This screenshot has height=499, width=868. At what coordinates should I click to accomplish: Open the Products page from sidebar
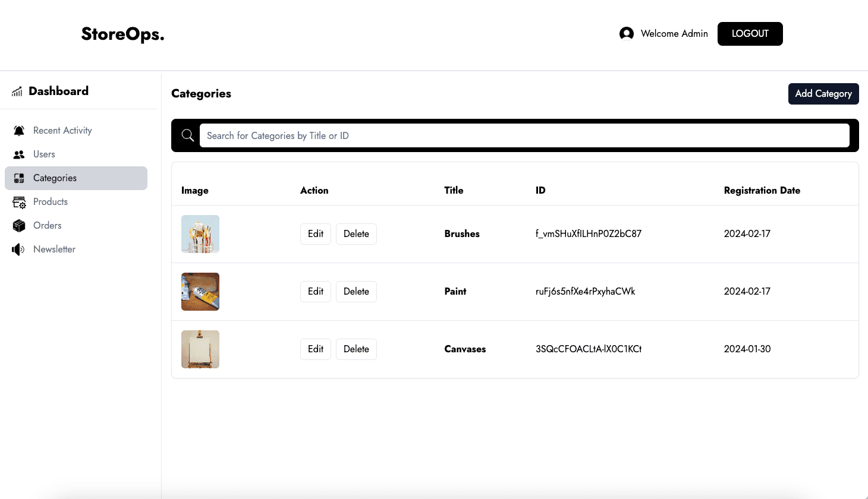coord(51,202)
